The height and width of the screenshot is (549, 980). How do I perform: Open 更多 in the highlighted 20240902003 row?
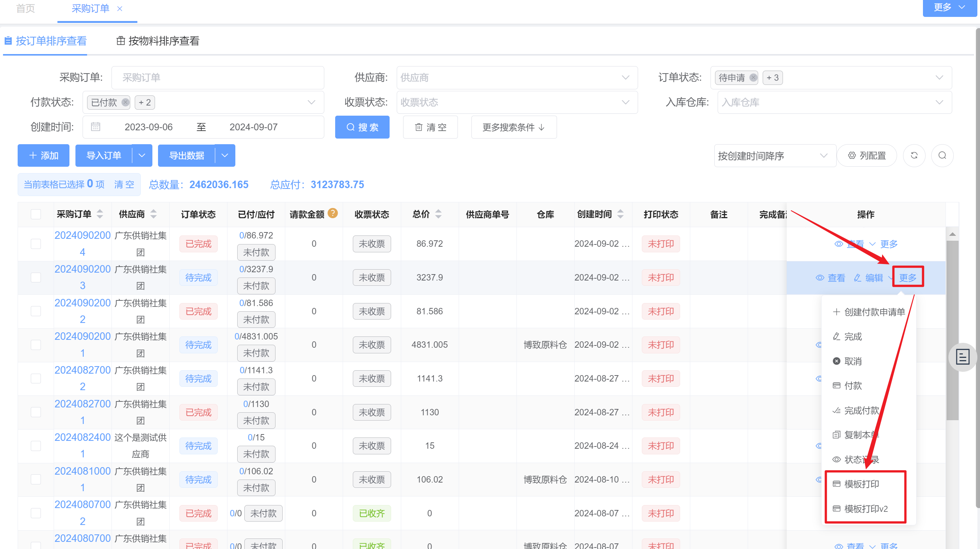click(x=908, y=278)
